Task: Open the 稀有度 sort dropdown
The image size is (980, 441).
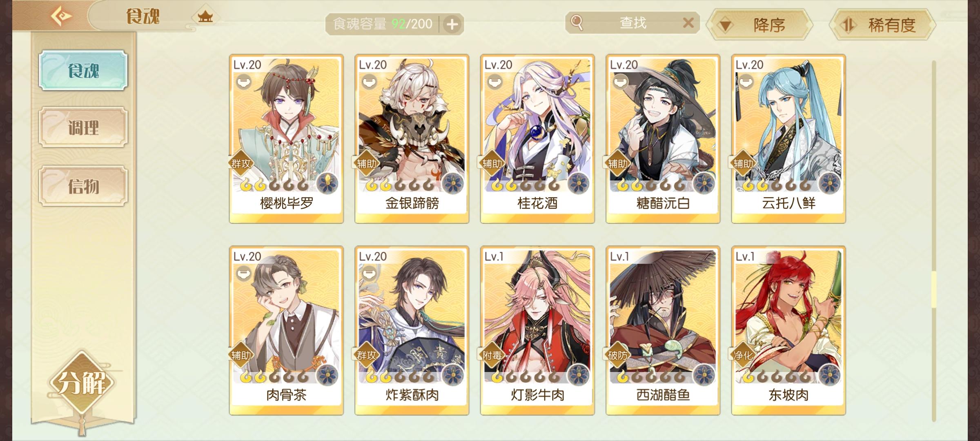Action: [883, 25]
